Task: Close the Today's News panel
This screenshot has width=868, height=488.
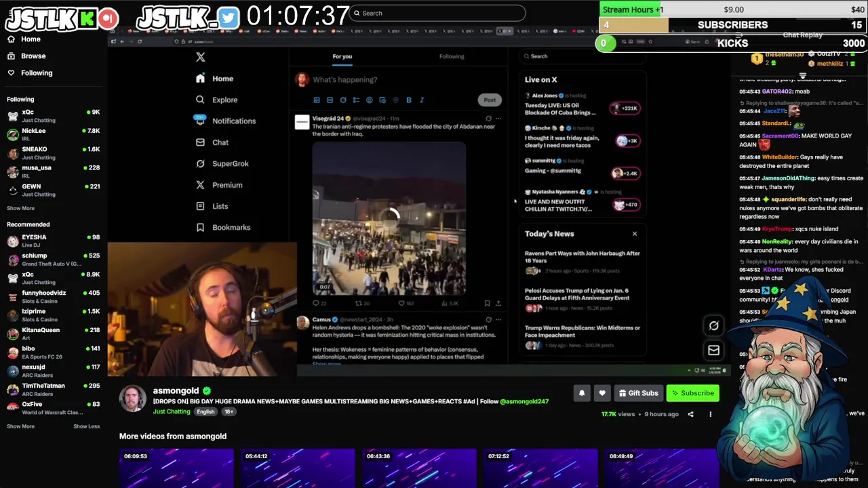Action: [x=635, y=234]
